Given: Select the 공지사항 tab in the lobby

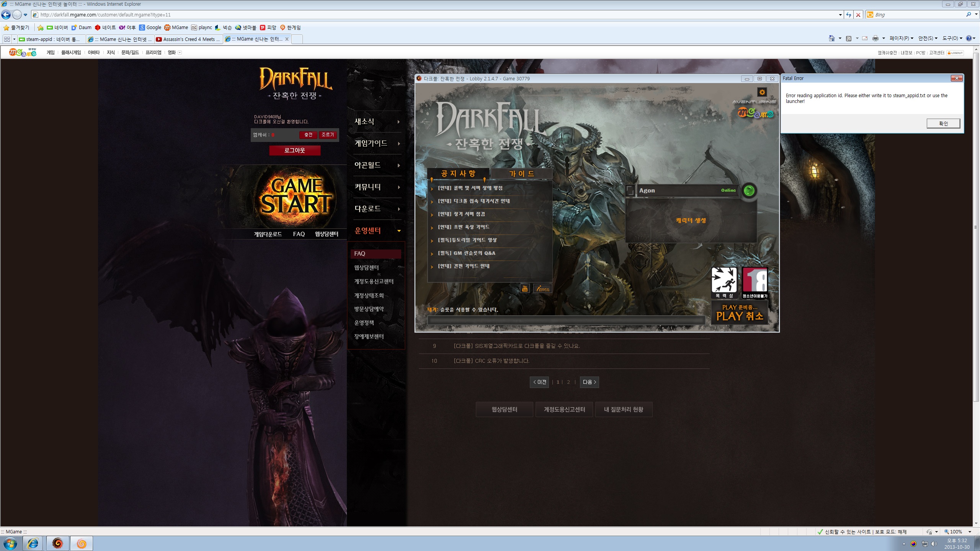Looking at the screenshot, I should 458,174.
